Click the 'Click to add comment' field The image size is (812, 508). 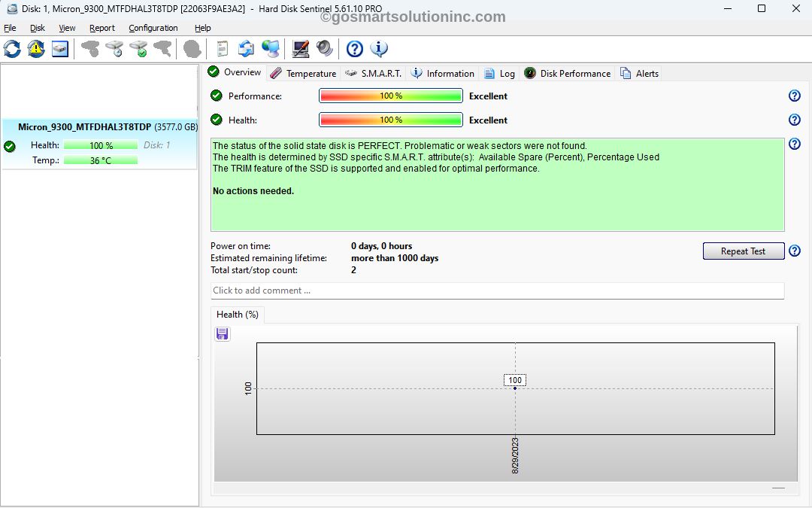coord(497,291)
